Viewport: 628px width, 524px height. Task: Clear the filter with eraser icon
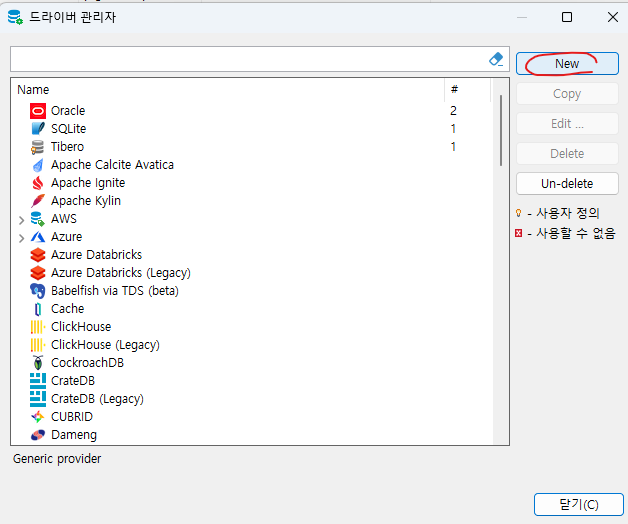click(496, 59)
